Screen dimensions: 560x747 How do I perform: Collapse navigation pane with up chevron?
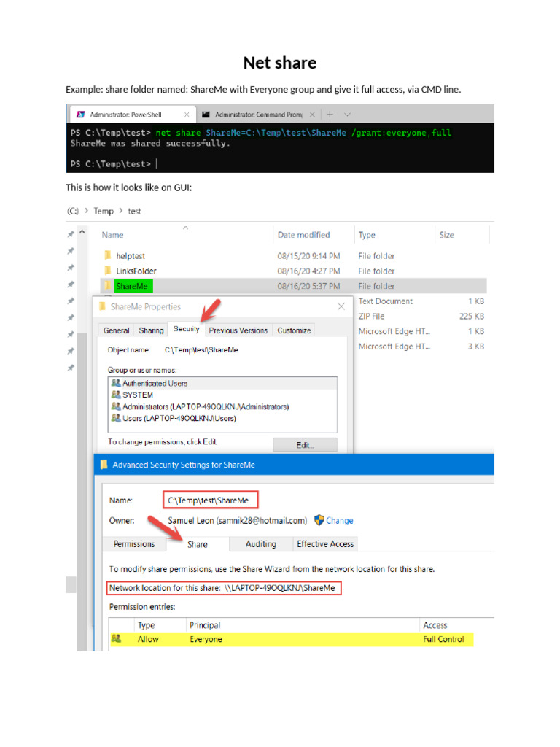(x=82, y=232)
